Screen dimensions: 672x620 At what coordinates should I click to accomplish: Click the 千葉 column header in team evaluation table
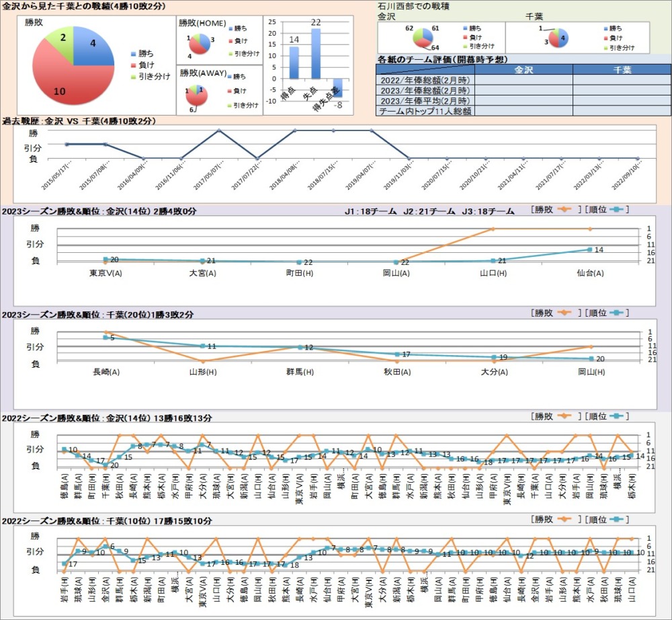click(622, 69)
